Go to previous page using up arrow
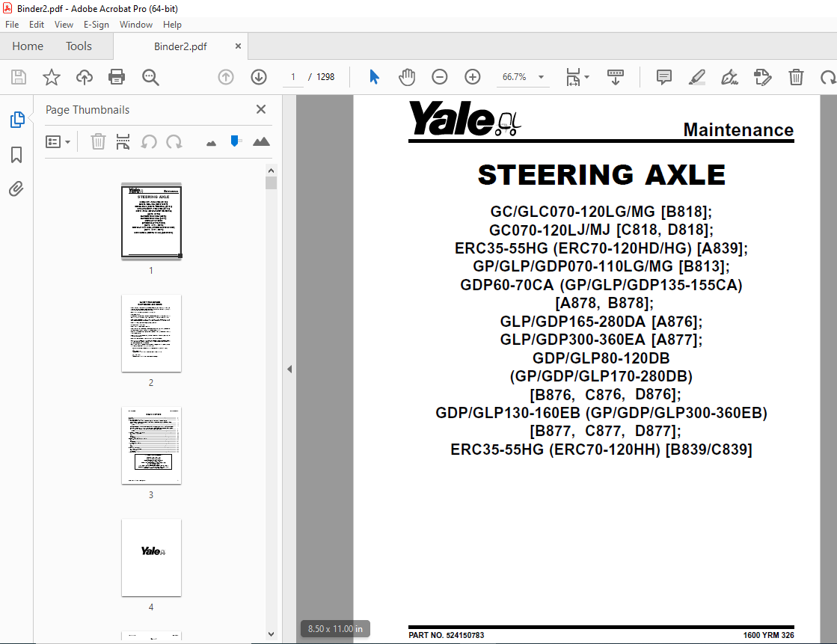This screenshot has height=644, width=837. point(226,78)
